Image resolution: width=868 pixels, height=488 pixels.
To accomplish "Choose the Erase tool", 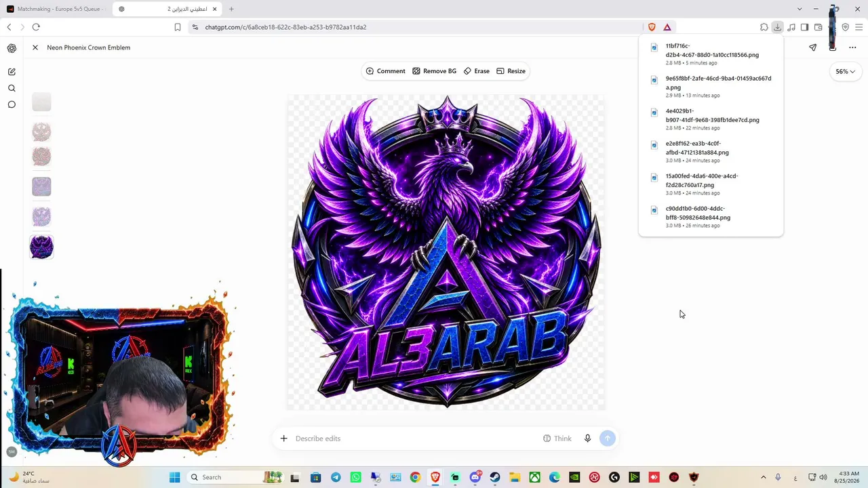I will (477, 71).
